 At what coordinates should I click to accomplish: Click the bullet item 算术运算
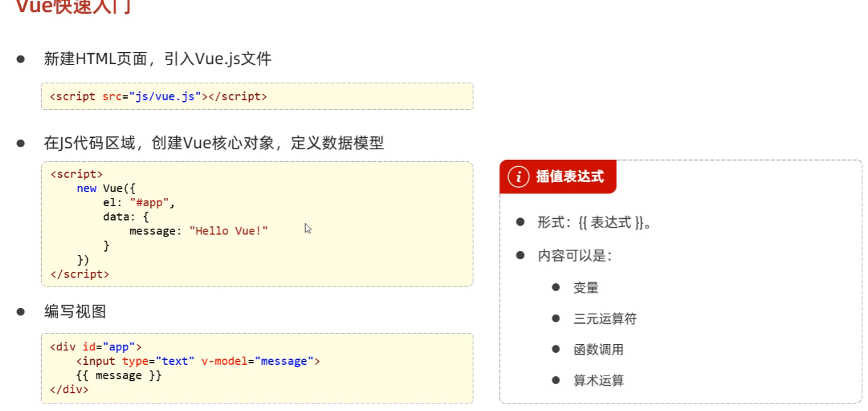click(x=598, y=381)
